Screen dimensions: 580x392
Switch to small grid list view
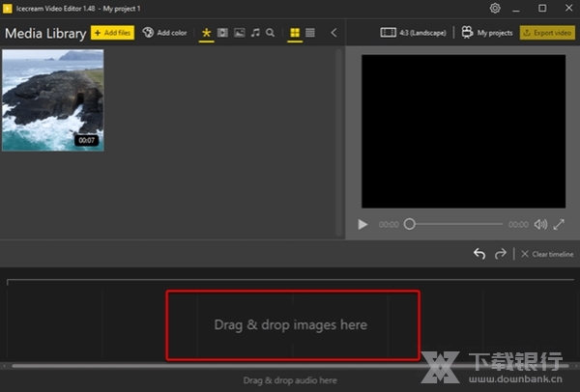[310, 33]
